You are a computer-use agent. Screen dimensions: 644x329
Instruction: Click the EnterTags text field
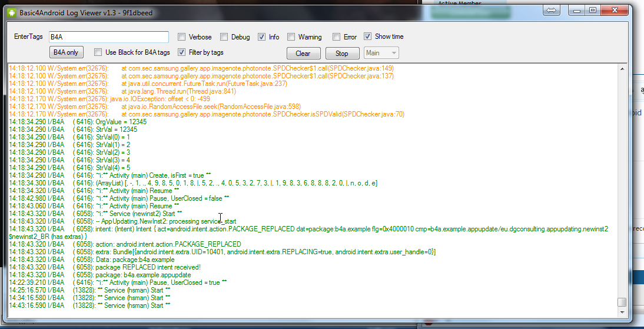click(x=108, y=37)
